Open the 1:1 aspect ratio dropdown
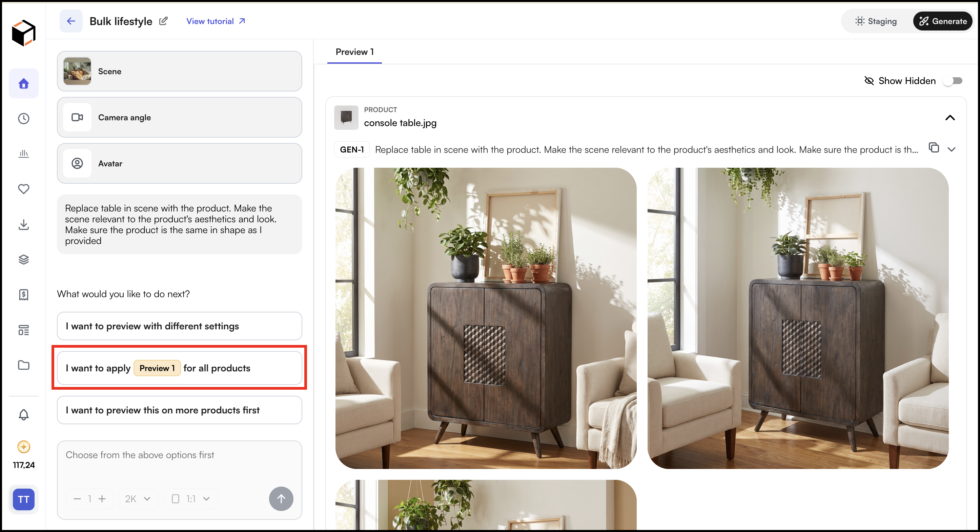This screenshot has width=980, height=532. pyautogui.click(x=190, y=498)
